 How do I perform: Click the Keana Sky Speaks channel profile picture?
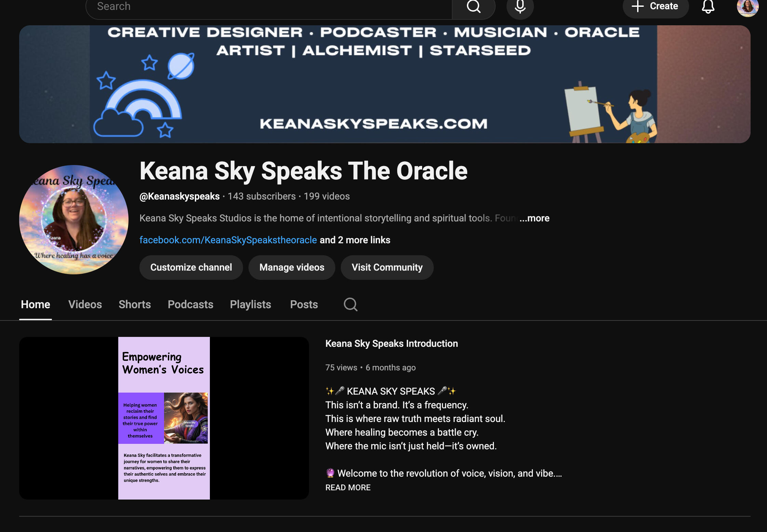[74, 220]
